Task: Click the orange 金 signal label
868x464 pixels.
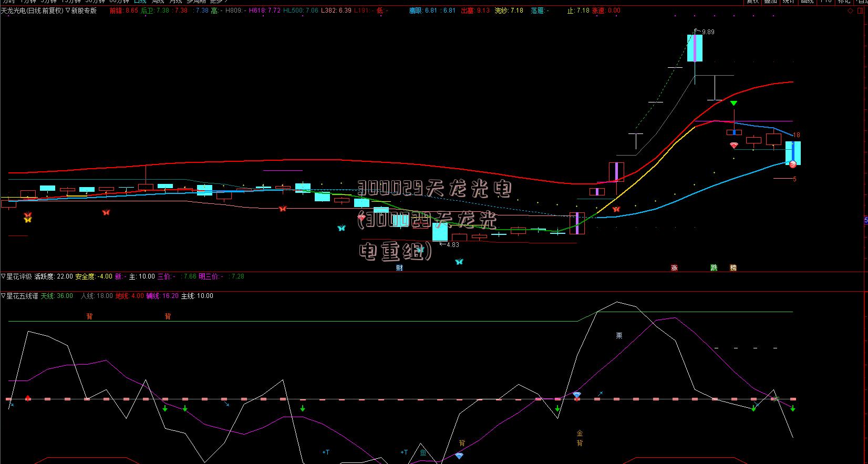Action: coord(580,434)
